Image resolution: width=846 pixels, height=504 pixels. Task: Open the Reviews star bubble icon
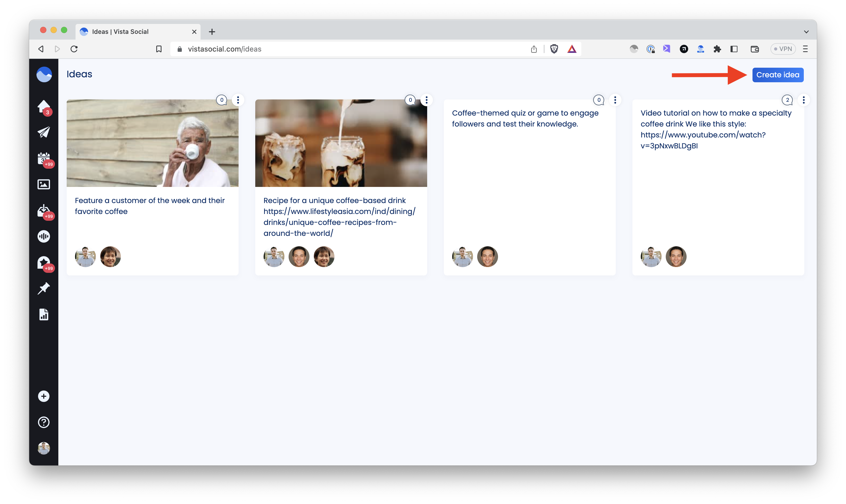coord(44,262)
